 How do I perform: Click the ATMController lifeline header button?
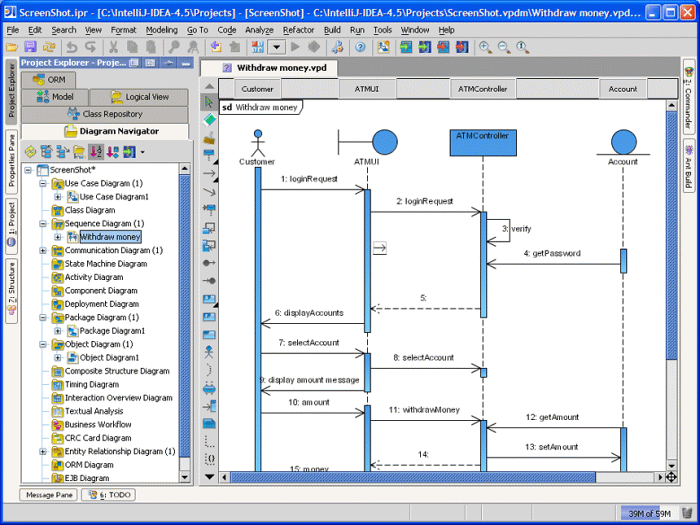click(483, 89)
